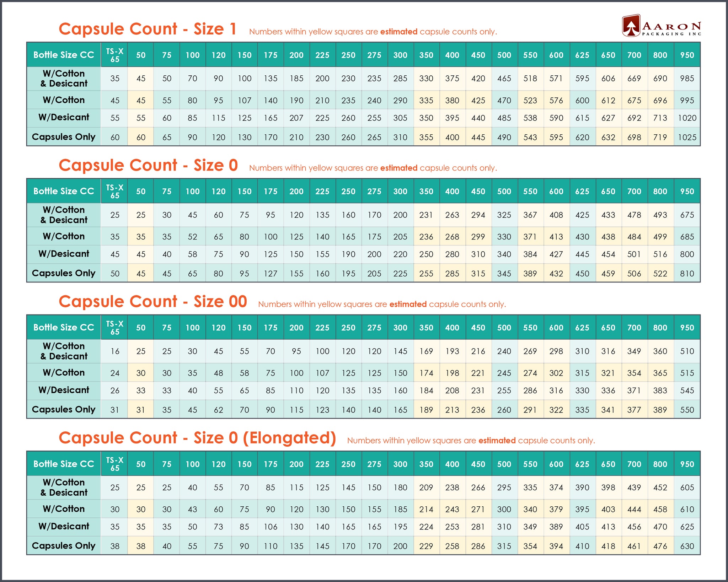Click value 461 in Size 0 (Elongated) Capsules Only row

(634, 546)
